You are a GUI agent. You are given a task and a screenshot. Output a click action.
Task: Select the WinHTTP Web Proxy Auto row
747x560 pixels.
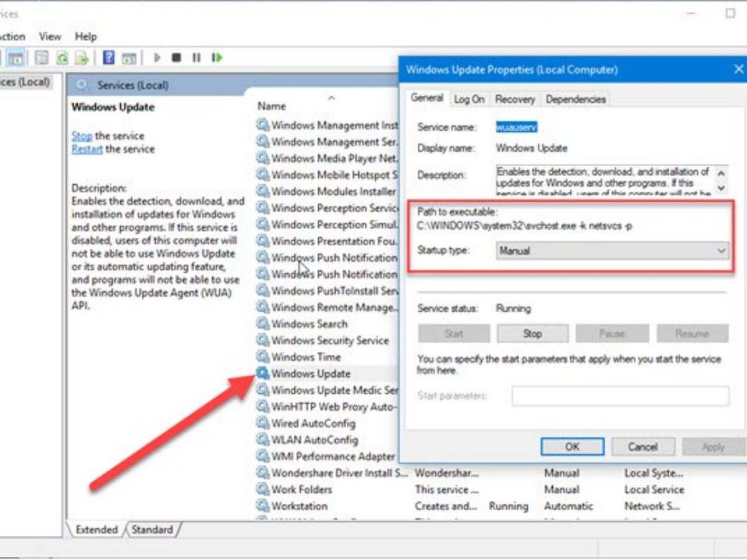(327, 407)
